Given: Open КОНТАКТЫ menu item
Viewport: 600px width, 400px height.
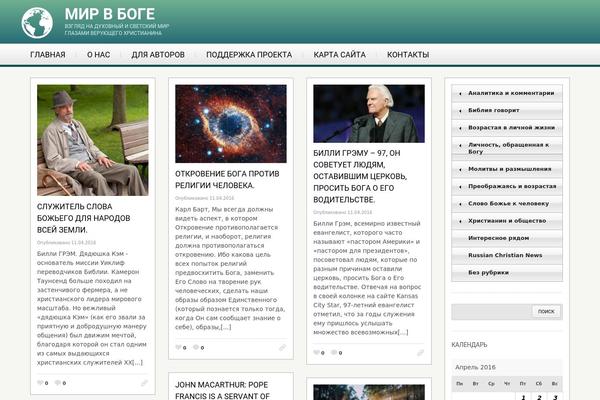Looking at the screenshot, I should (x=408, y=55).
